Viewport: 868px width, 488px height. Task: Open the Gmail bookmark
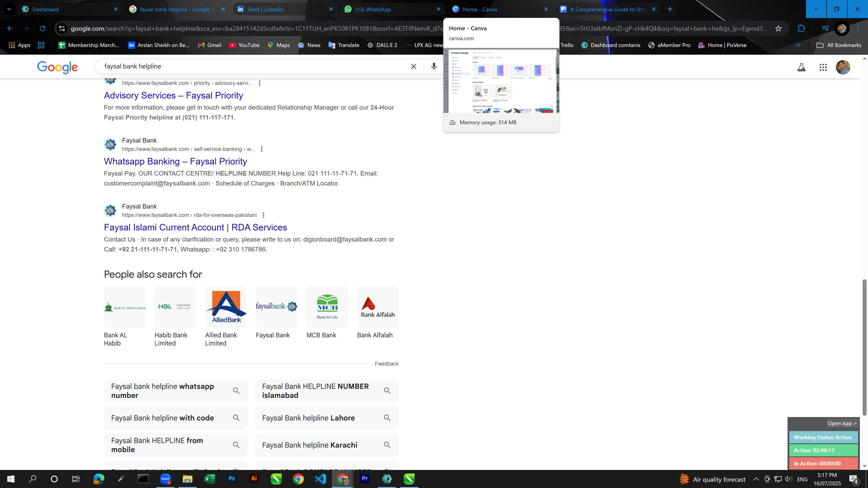pyautogui.click(x=209, y=45)
